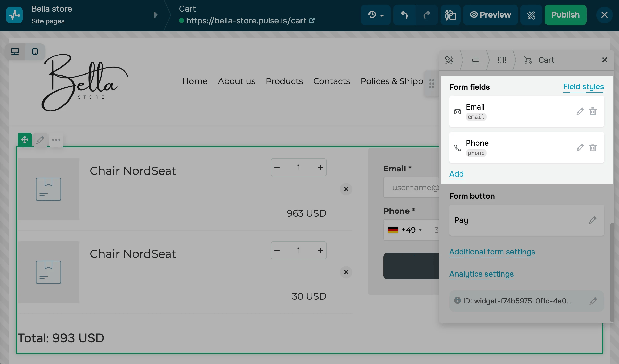Select the section breadcrumb icon in panel

(x=475, y=60)
